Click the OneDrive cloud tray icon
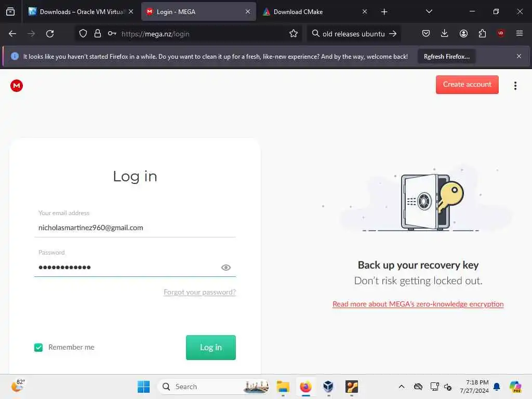 click(x=418, y=387)
